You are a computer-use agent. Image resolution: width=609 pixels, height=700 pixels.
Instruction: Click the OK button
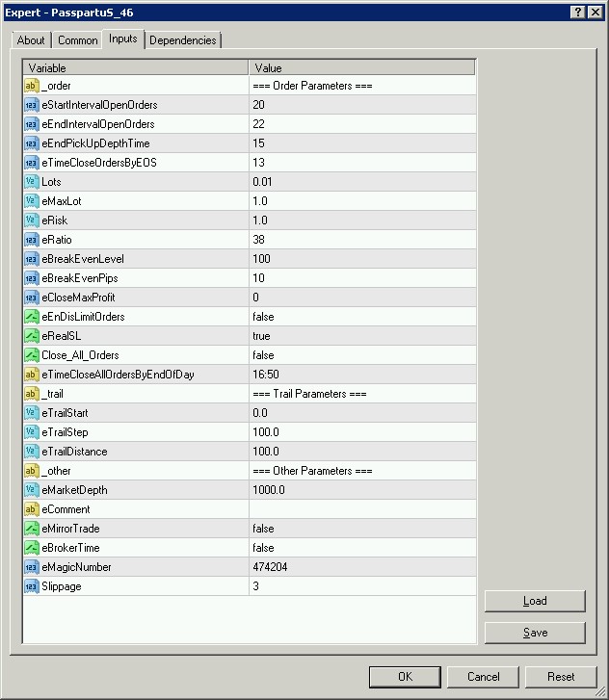(x=405, y=677)
